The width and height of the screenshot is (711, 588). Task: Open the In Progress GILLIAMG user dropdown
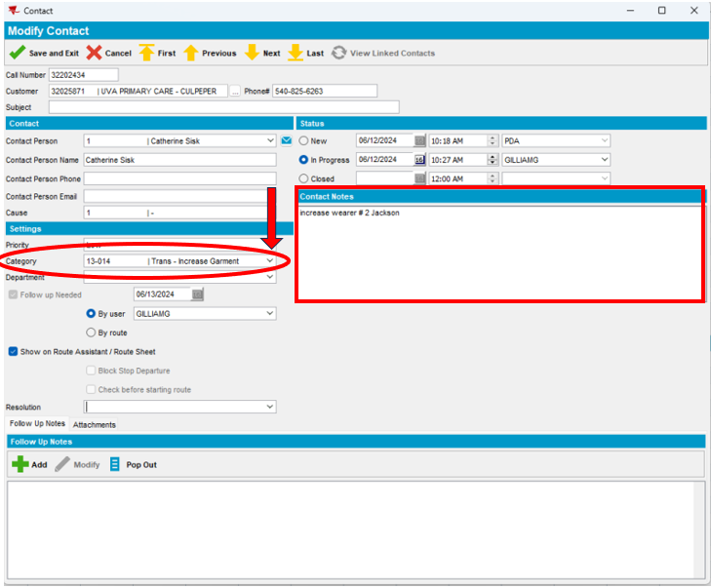(x=605, y=160)
